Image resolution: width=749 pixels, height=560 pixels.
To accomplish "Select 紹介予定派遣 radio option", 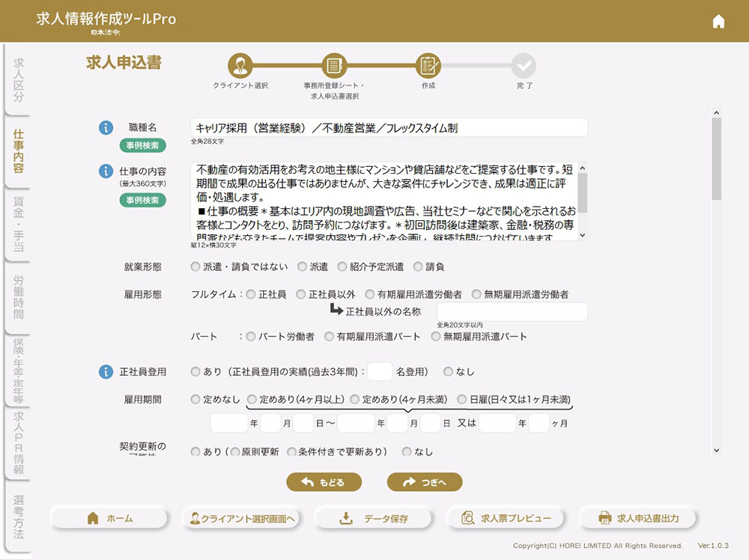I will [342, 267].
